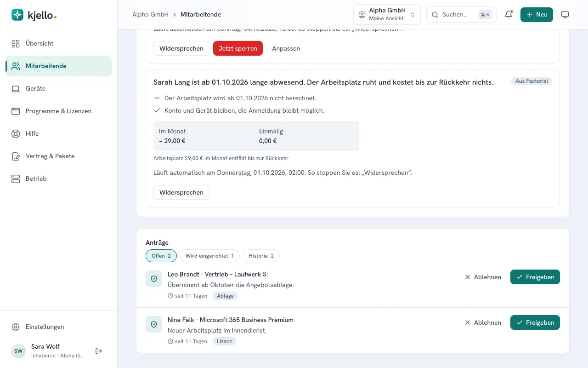Screen dimensions: 588x368
Task: Click the Betrieb server icon
Action: (x=16, y=179)
